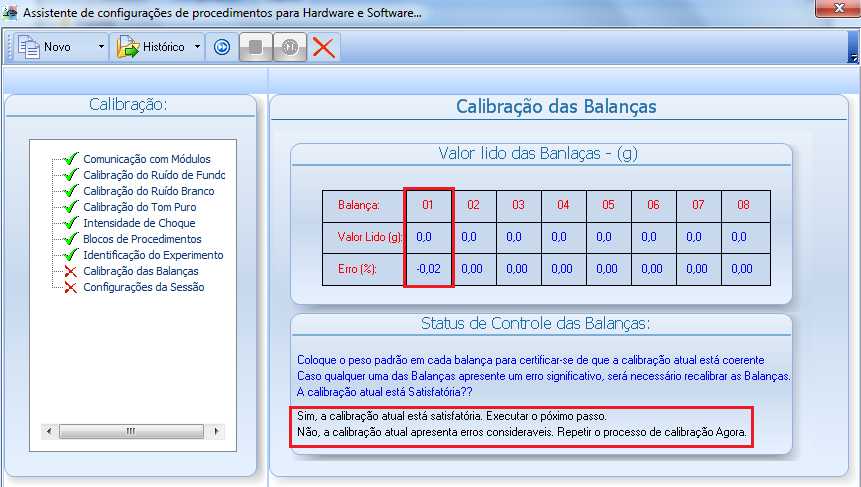Click Balança 01 header cell
Image resolution: width=861 pixels, height=487 pixels.
[428, 205]
